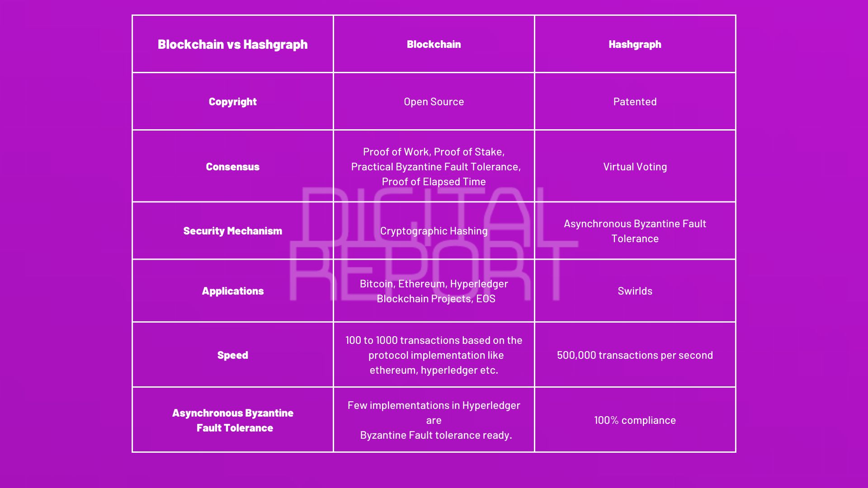
Task: Expand 100% compliance Hashgraph compliance cell
Action: click(x=635, y=420)
